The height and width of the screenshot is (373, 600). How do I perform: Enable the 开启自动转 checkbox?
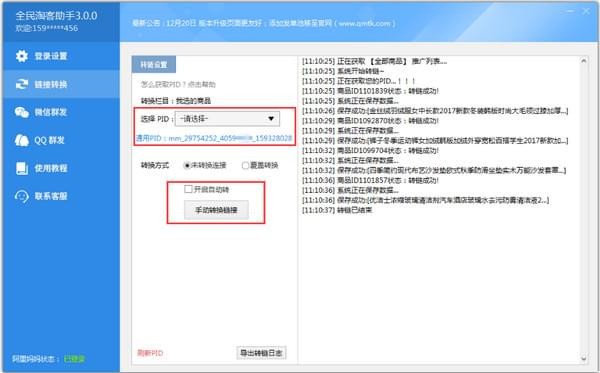tap(188, 189)
